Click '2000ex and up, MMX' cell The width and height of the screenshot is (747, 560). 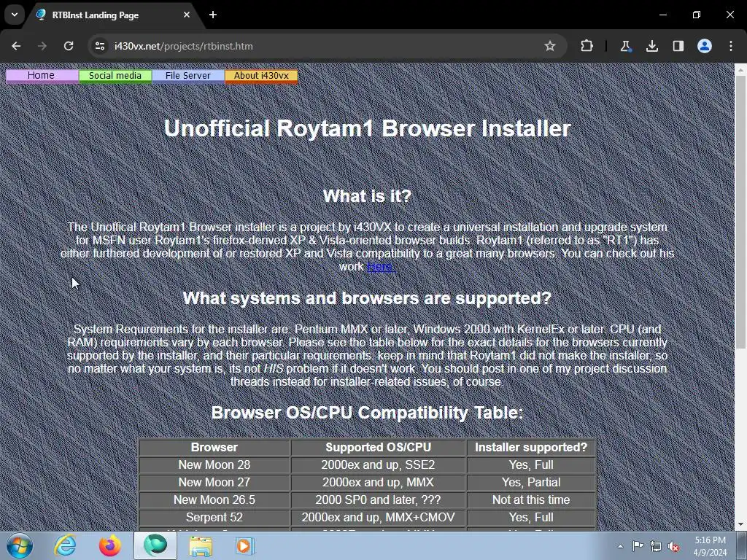pyautogui.click(x=379, y=483)
